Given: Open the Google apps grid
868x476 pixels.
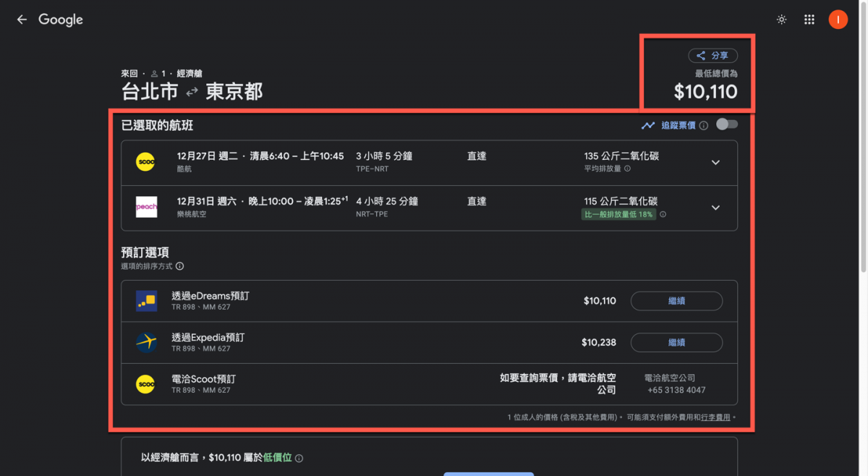Looking at the screenshot, I should click(809, 20).
